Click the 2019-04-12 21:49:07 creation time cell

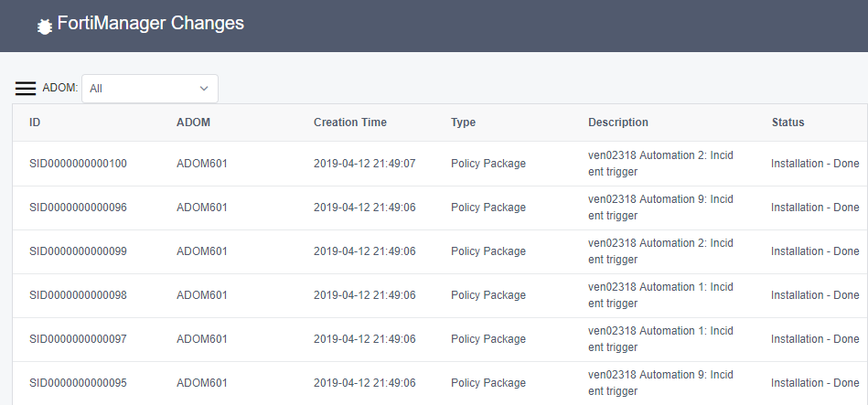(364, 164)
